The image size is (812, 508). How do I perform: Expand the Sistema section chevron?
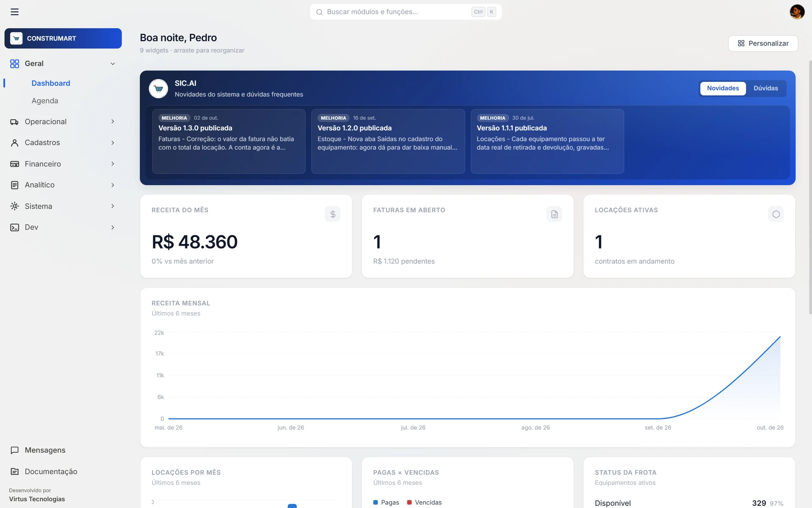click(x=112, y=206)
